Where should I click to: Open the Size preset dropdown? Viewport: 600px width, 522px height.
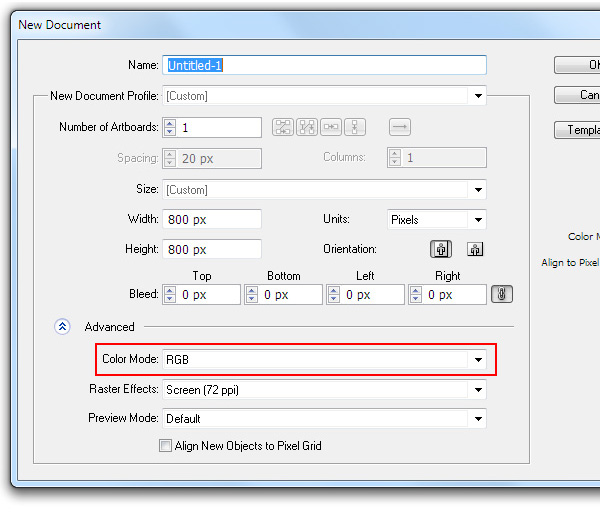coord(478,190)
